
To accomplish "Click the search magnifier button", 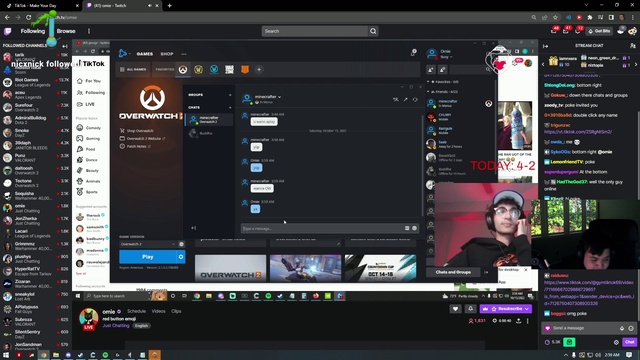I will (373, 31).
